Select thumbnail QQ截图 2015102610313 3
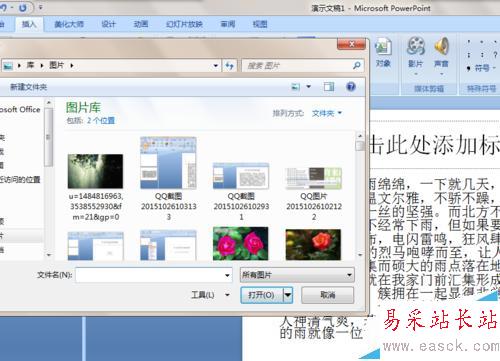The width and height of the screenshot is (500, 361). pyautogui.click(x=168, y=163)
